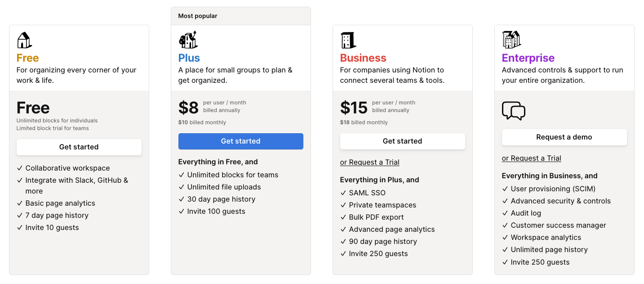Click the $18 billed monthly text on Business
The image size is (644, 284).
click(x=364, y=122)
